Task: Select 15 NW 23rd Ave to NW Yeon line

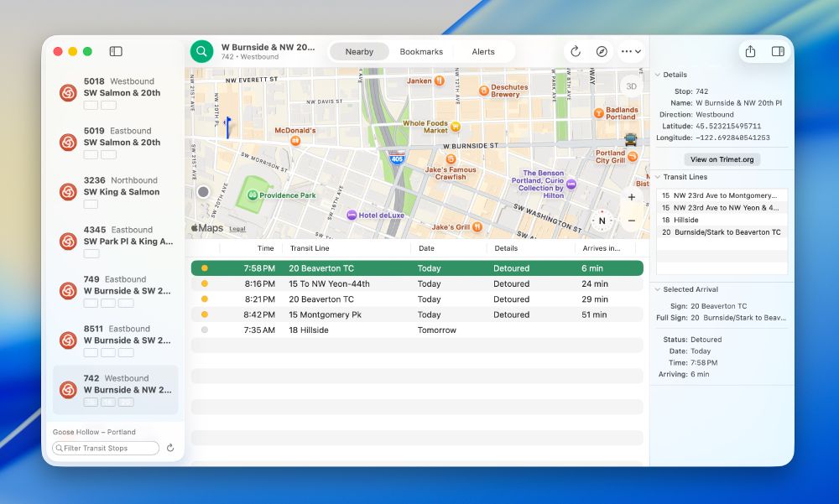Action: click(722, 208)
